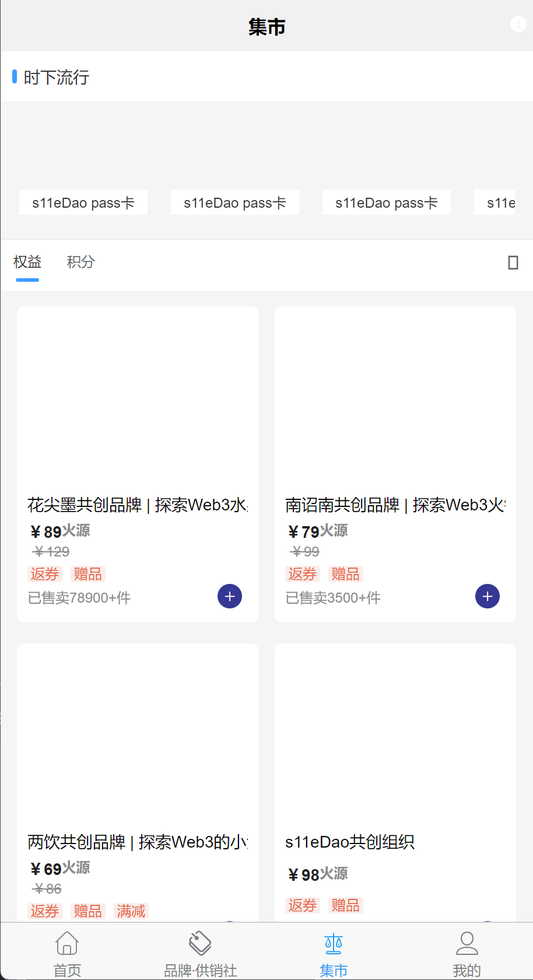
Task: Open 花尖墨共创品牌 product title
Action: point(138,505)
